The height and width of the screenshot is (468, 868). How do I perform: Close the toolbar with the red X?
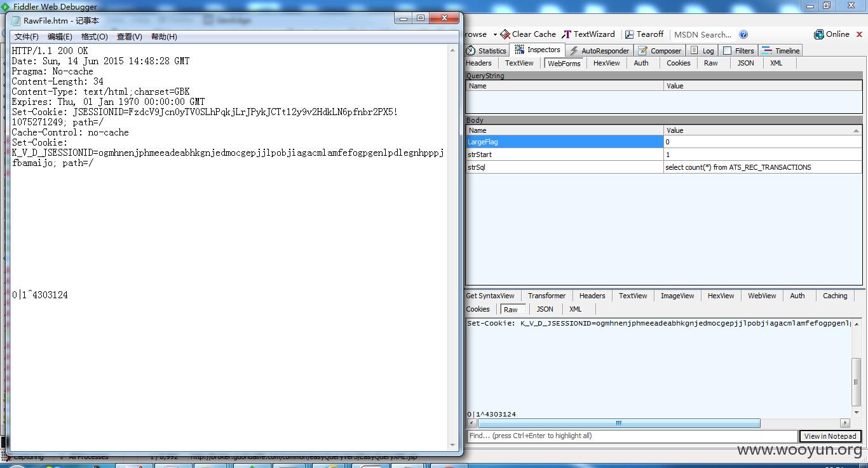point(860,34)
